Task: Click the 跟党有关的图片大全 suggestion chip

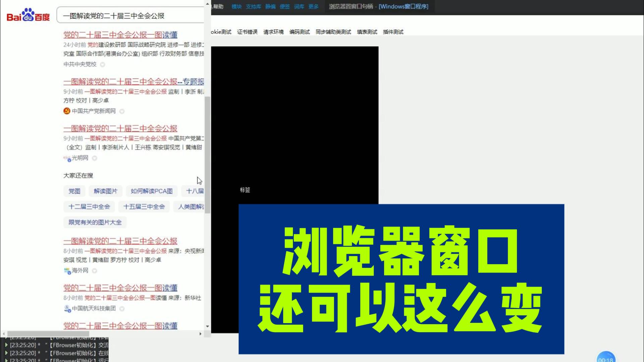Action: 95,222
